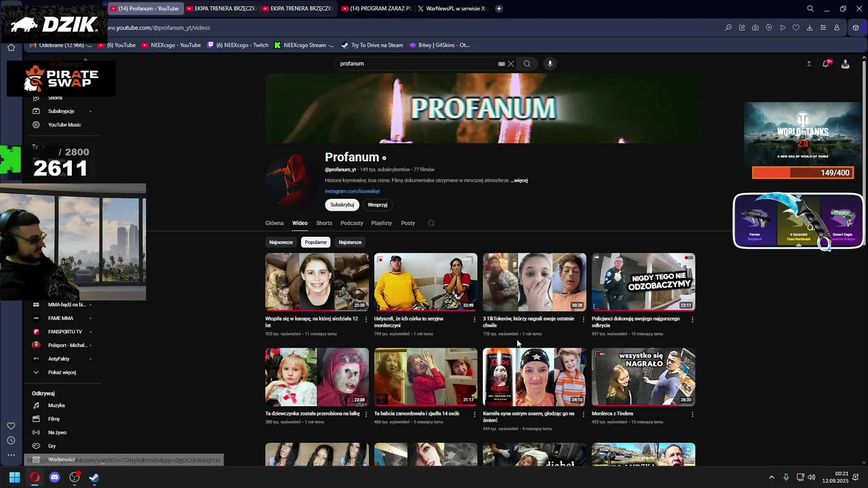Switch to Podcasty channel tab
The width and height of the screenshot is (868, 488).
pos(352,223)
